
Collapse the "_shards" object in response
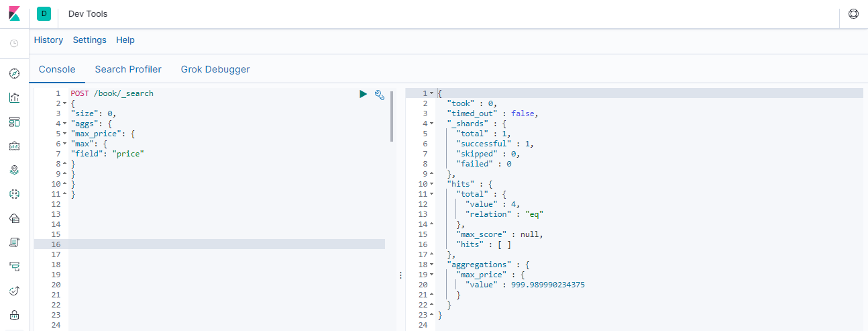click(431, 124)
